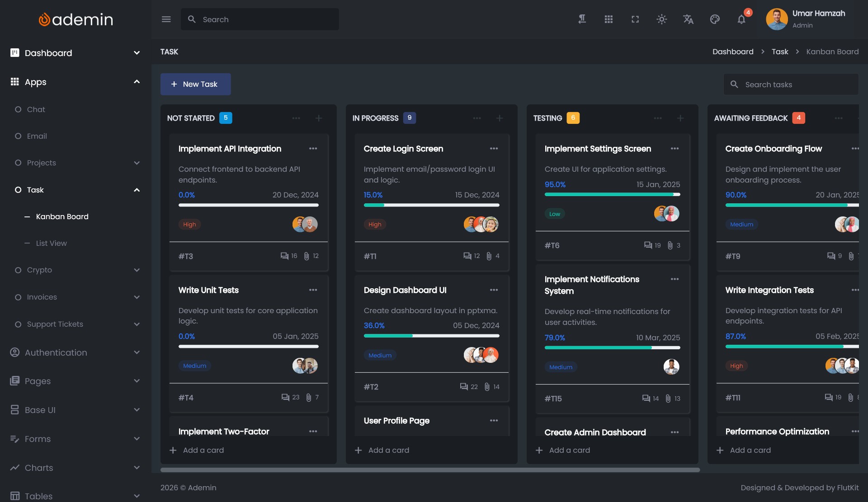This screenshot has width=868, height=502.
Task: Open the notifications bell
Action: tap(741, 19)
